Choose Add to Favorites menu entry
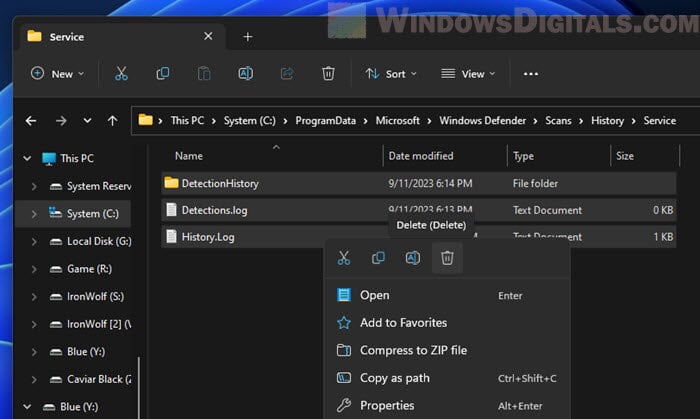This screenshot has height=419, width=700. coord(447,323)
